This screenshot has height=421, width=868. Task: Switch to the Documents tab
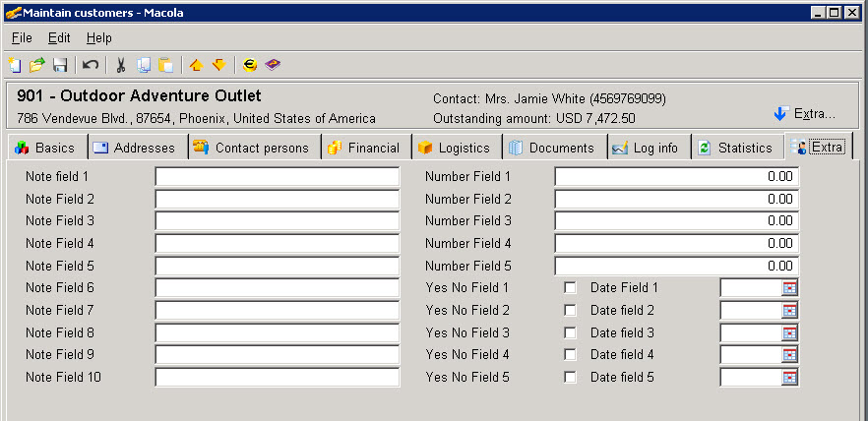click(x=555, y=148)
